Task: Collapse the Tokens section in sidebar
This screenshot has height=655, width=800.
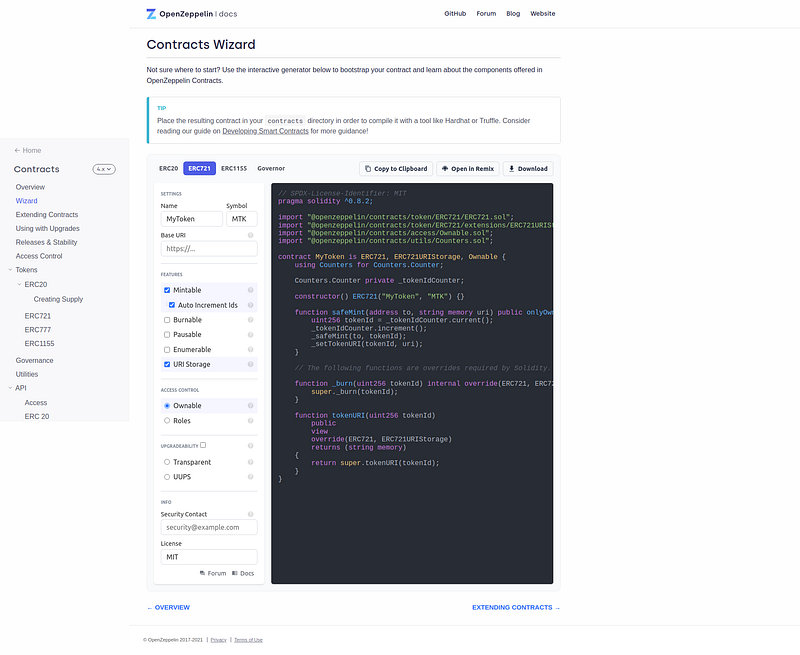Action: pos(10,270)
